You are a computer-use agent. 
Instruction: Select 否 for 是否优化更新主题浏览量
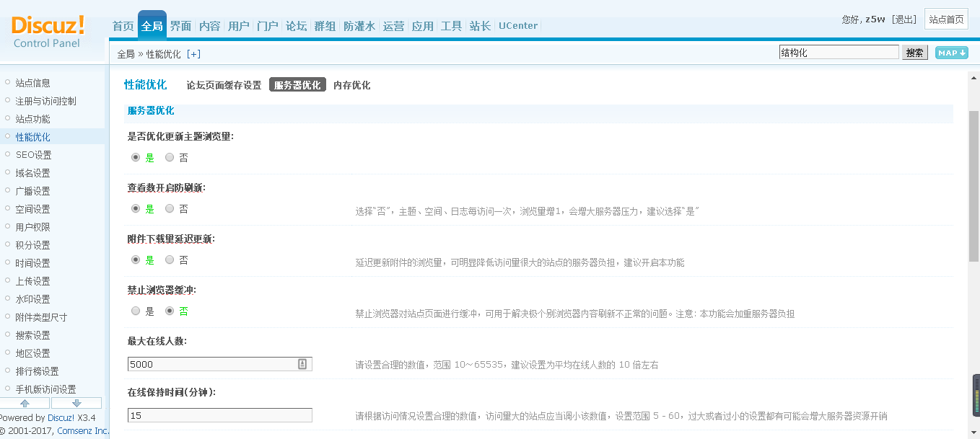click(170, 157)
